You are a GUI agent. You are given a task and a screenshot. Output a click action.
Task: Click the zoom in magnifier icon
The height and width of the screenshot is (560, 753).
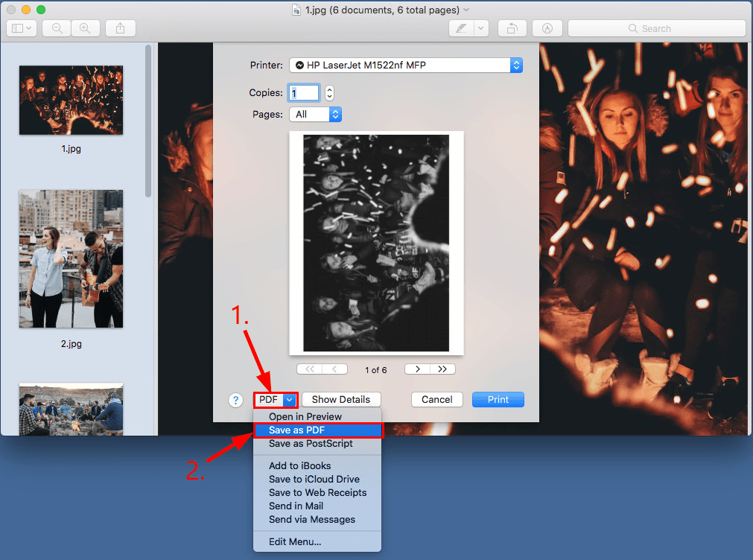[85, 28]
